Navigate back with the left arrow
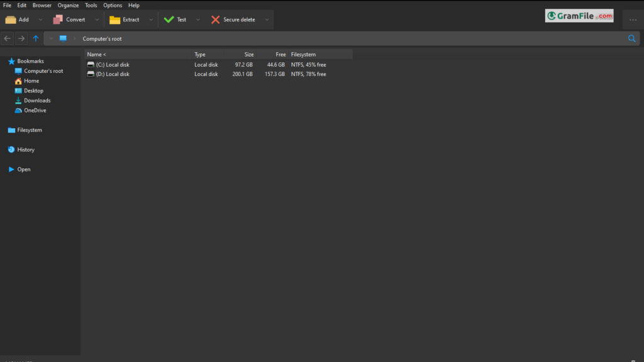The image size is (644, 362). point(8,38)
